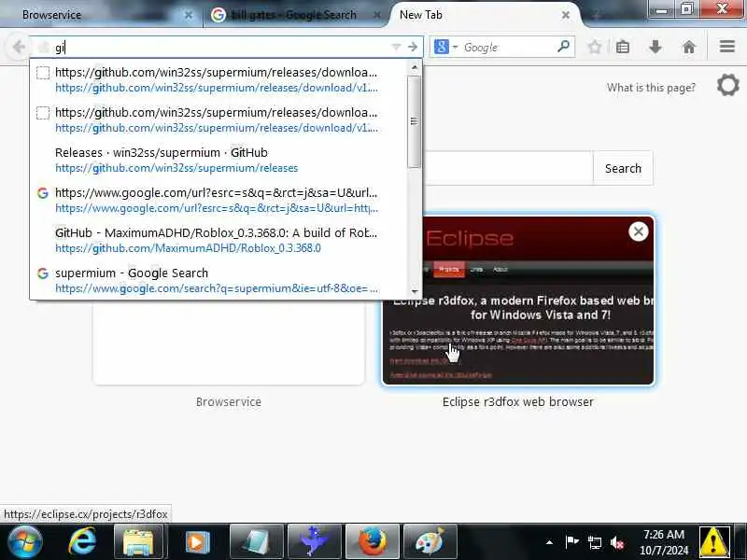Open the Windows Start menu
Viewport: 747px width, 560px height.
(x=25, y=541)
